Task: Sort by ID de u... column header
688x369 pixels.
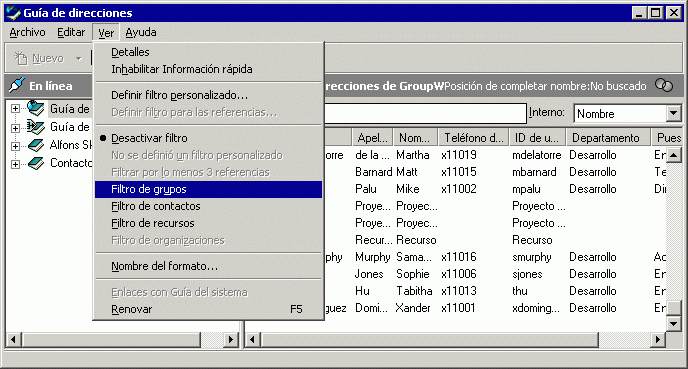Action: pyautogui.click(x=538, y=138)
